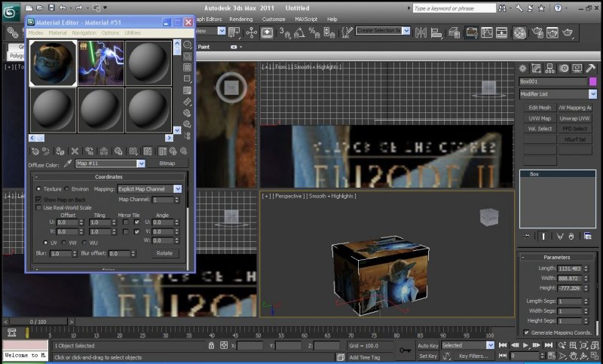
Task: Collapse the Coordinates rollout
Action: (109, 177)
